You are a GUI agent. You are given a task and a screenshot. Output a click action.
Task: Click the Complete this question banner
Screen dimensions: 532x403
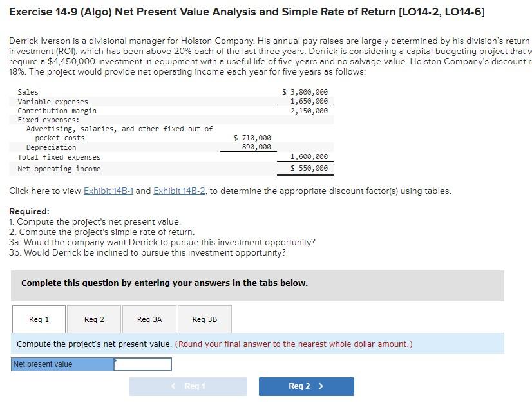pyautogui.click(x=164, y=283)
